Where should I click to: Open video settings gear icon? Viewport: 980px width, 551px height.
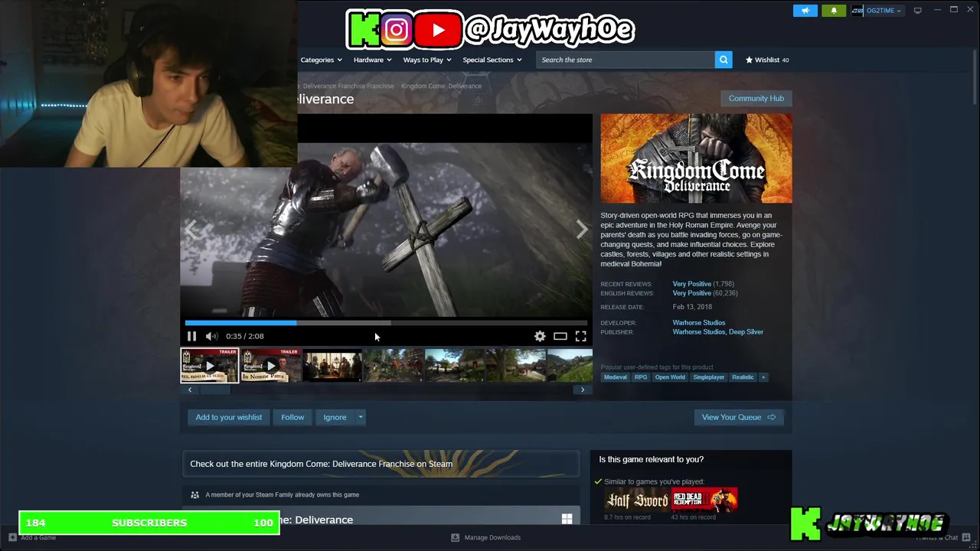click(540, 336)
